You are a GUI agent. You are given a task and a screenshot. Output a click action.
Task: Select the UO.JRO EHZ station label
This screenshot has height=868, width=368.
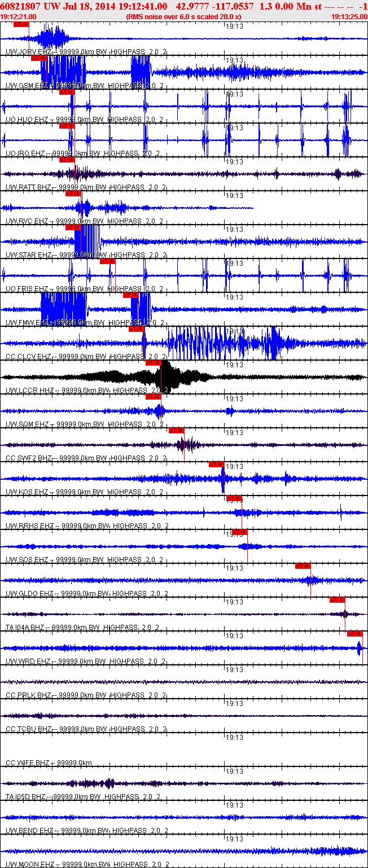(x=26, y=153)
